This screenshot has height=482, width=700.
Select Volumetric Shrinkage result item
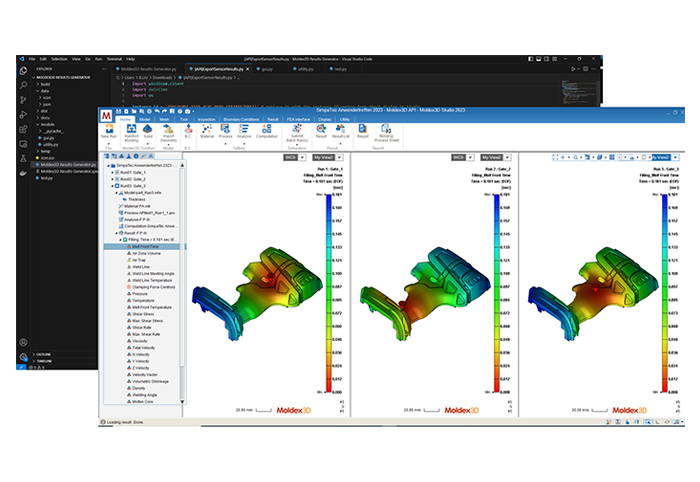point(150,382)
